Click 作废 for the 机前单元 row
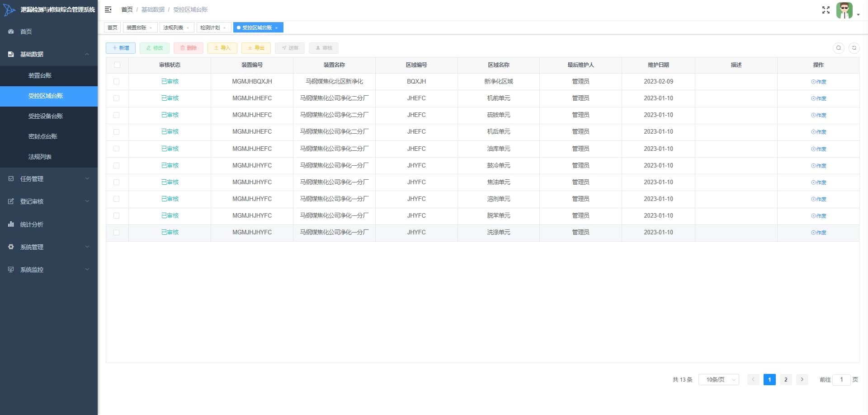Image resolution: width=868 pixels, height=415 pixels. [818, 98]
